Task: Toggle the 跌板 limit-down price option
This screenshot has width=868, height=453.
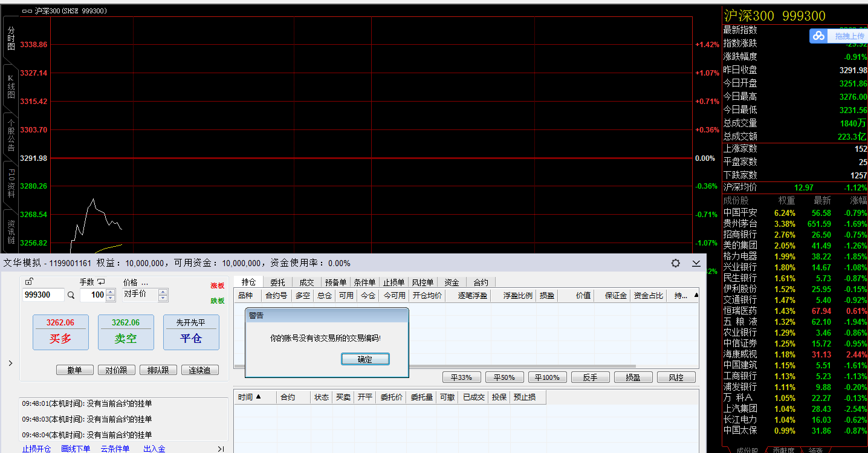Action: 217,301
